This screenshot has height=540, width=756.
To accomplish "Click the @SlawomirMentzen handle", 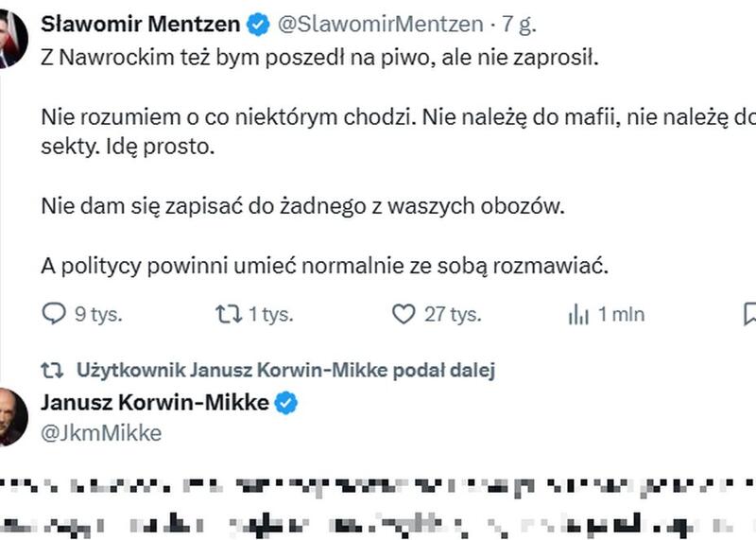I will click(x=381, y=25).
